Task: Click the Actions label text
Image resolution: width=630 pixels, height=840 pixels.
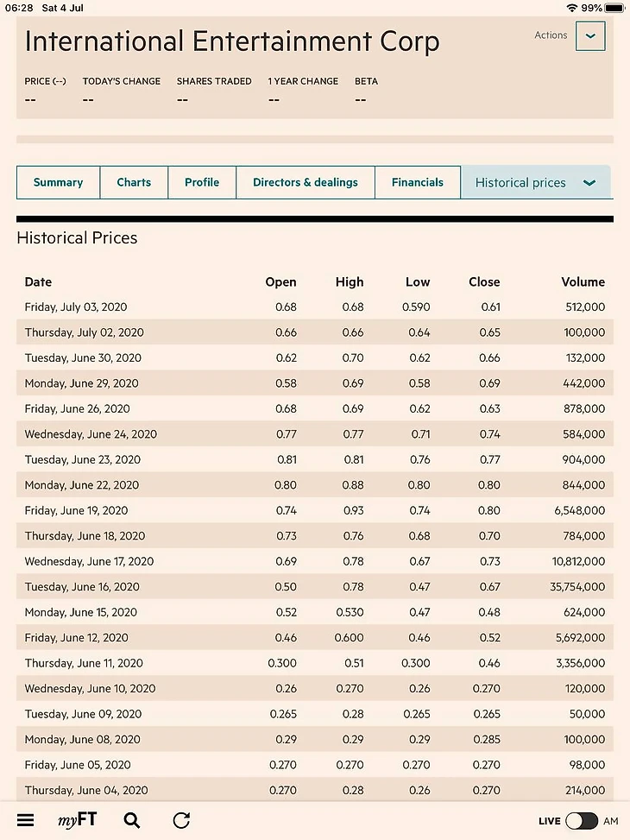Action: tap(551, 35)
